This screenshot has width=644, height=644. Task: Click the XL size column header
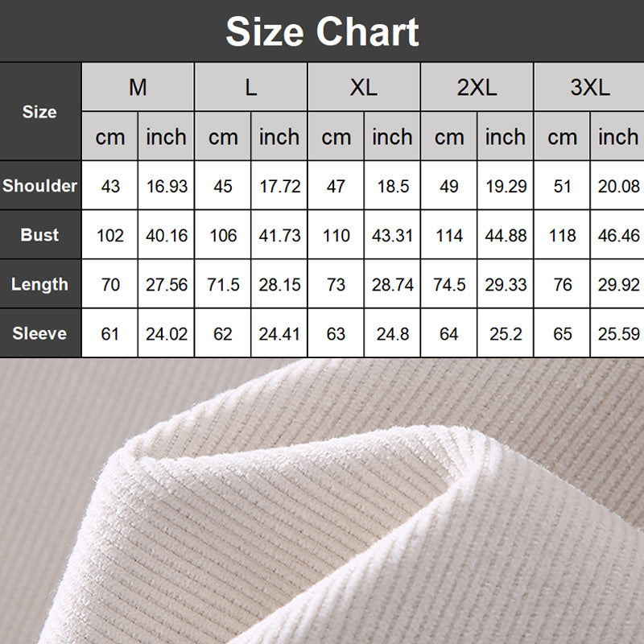click(364, 87)
